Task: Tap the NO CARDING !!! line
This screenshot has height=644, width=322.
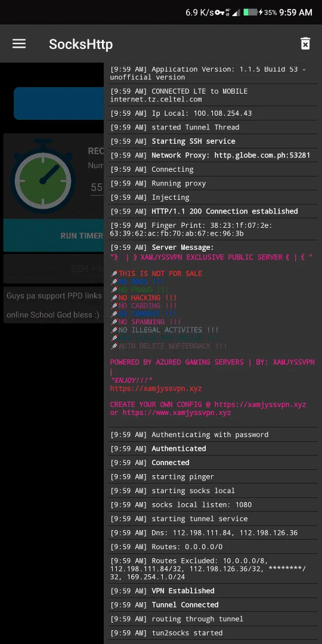Action: [143, 305]
